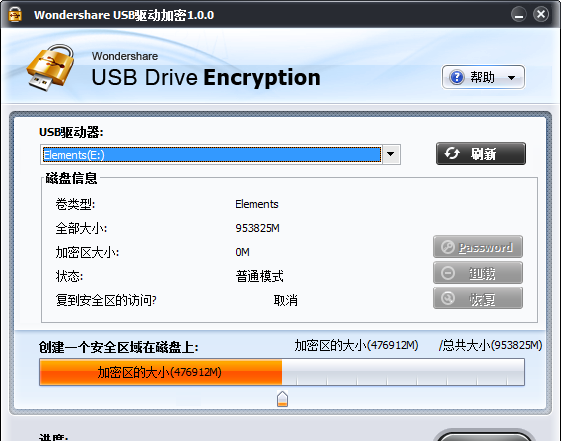
Task: Click the slider handle under encryption size bar
Action: click(x=282, y=399)
